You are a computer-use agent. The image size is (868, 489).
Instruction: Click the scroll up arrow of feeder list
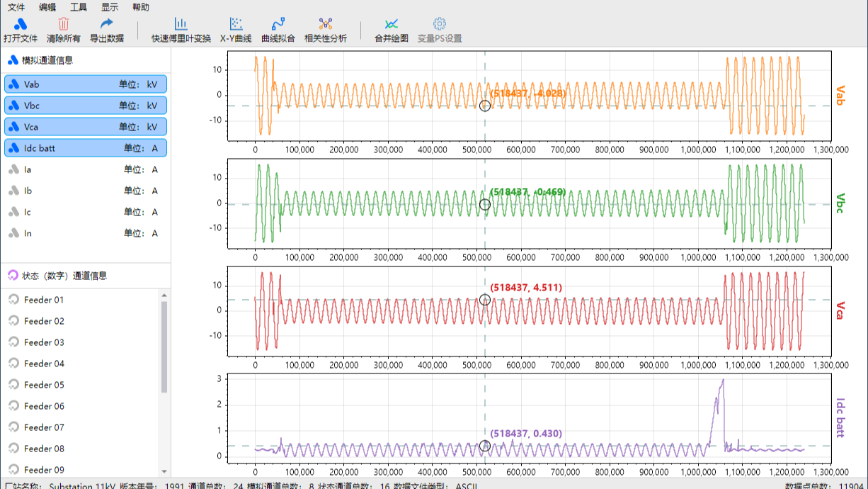(164, 295)
